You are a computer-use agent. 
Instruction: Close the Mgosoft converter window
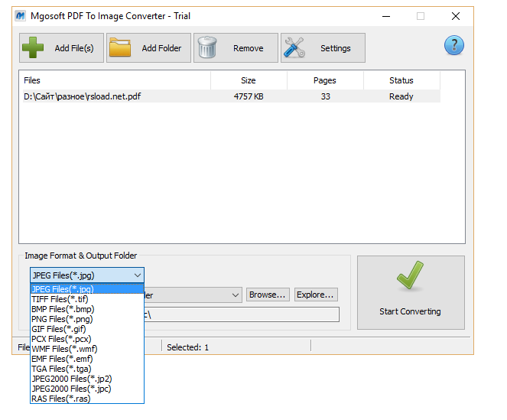click(456, 16)
